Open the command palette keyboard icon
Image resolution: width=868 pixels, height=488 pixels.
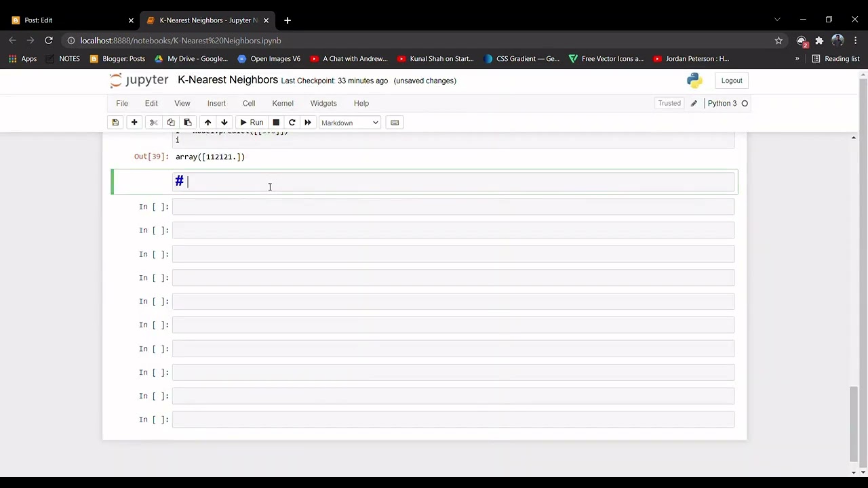coord(395,123)
